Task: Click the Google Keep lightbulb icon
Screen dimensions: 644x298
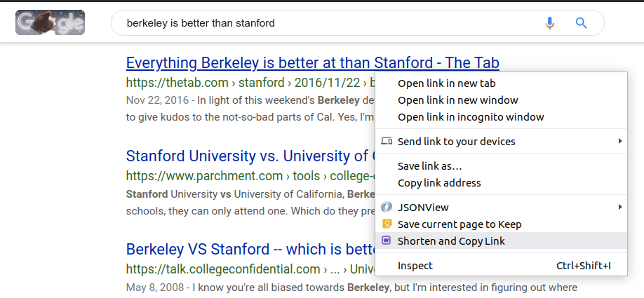Action: click(386, 224)
